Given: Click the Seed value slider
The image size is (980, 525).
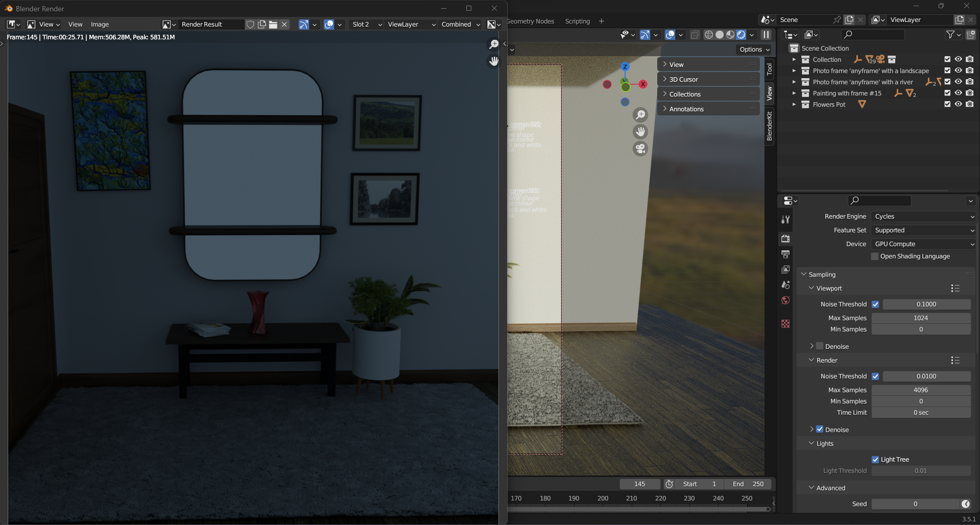Looking at the screenshot, I should [915, 504].
